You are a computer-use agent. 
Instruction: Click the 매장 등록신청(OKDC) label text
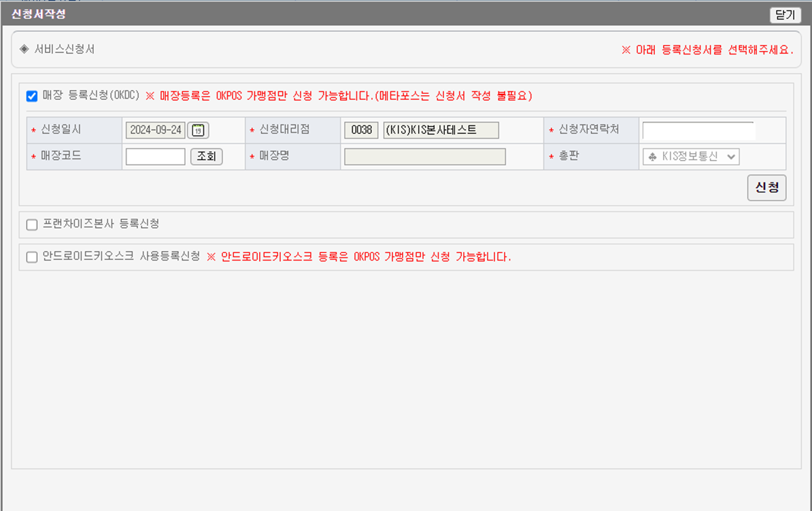[x=90, y=96]
